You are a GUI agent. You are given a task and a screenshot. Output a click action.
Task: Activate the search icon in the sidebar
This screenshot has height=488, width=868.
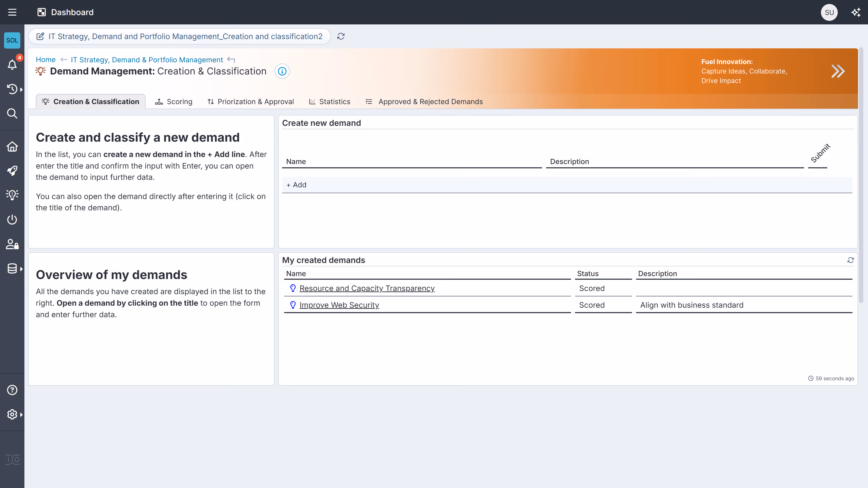12,113
